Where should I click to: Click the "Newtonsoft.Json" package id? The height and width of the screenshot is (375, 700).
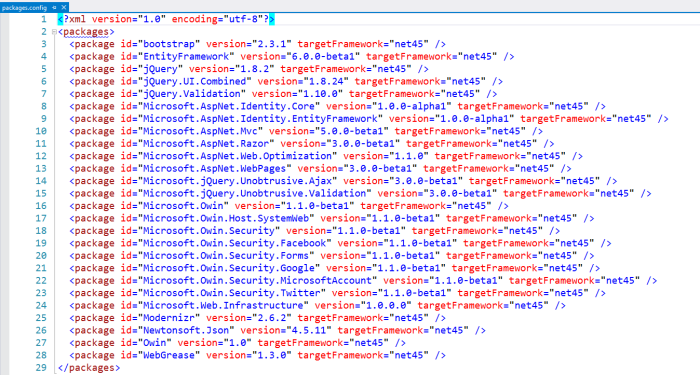click(x=186, y=330)
